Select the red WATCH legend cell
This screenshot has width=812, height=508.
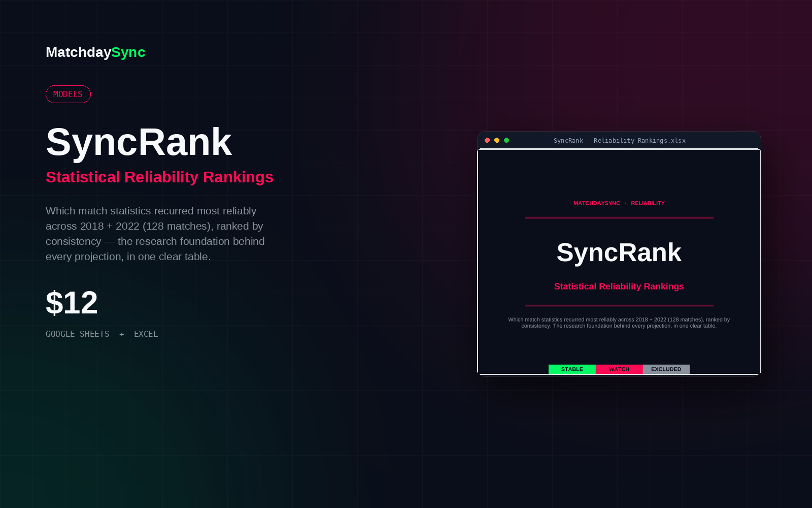click(619, 369)
